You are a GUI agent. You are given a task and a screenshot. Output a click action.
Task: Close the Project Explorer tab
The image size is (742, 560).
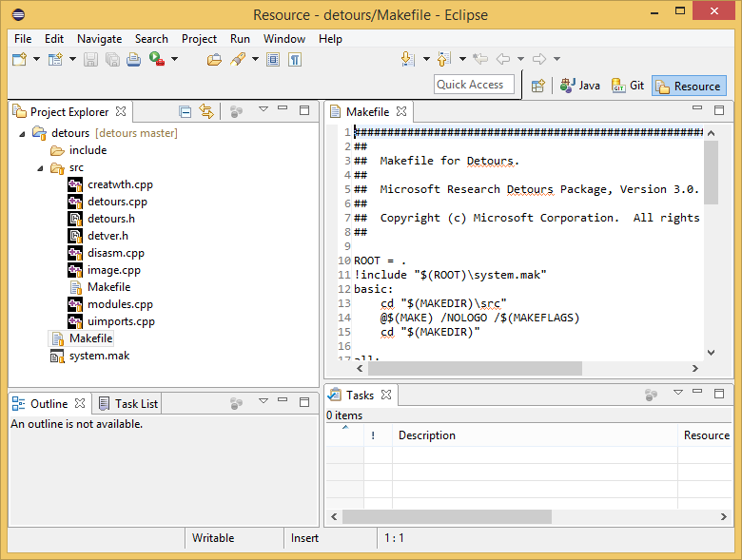(x=121, y=111)
